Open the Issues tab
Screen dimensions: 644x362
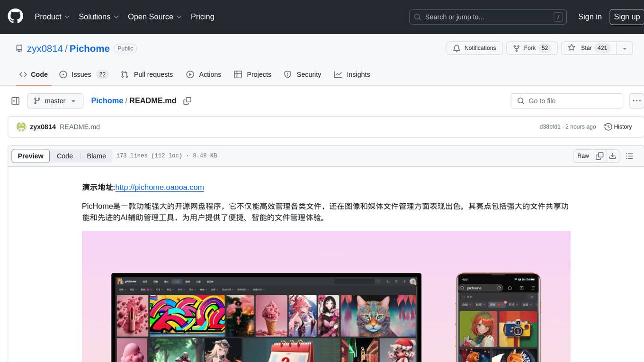[83, 74]
